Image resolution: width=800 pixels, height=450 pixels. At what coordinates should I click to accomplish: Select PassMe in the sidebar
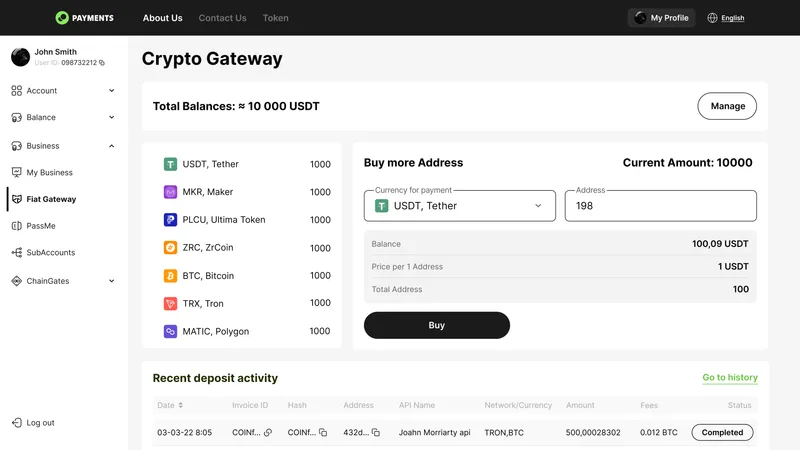[41, 226]
